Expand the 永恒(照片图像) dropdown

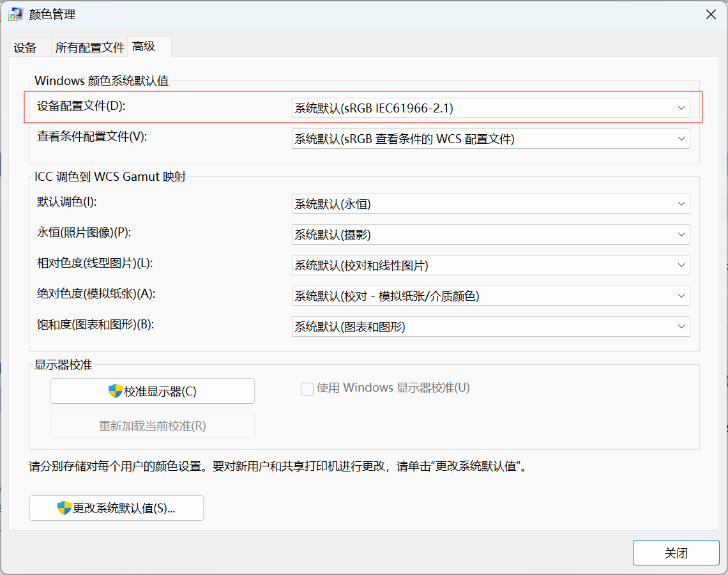click(490, 234)
